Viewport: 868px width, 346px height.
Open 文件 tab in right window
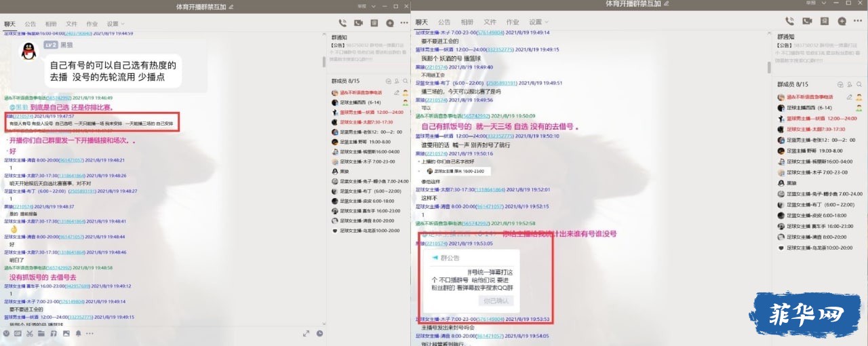point(490,22)
